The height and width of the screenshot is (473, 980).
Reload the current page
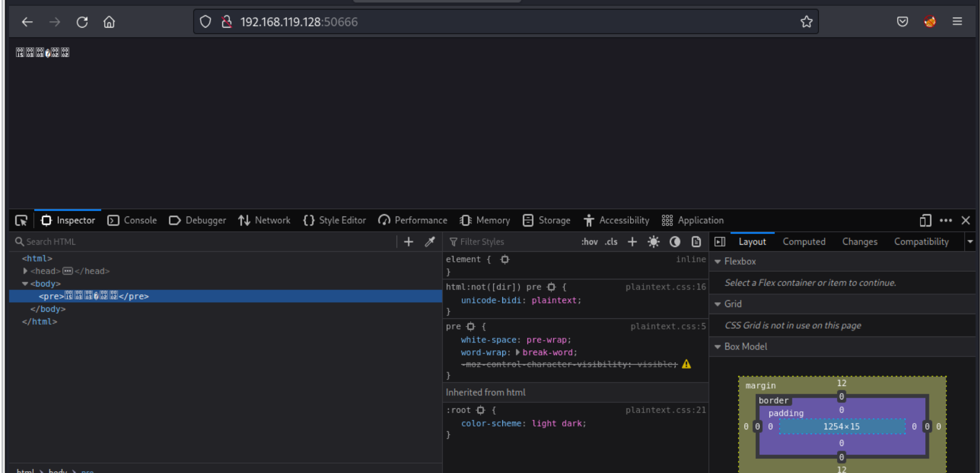[82, 22]
